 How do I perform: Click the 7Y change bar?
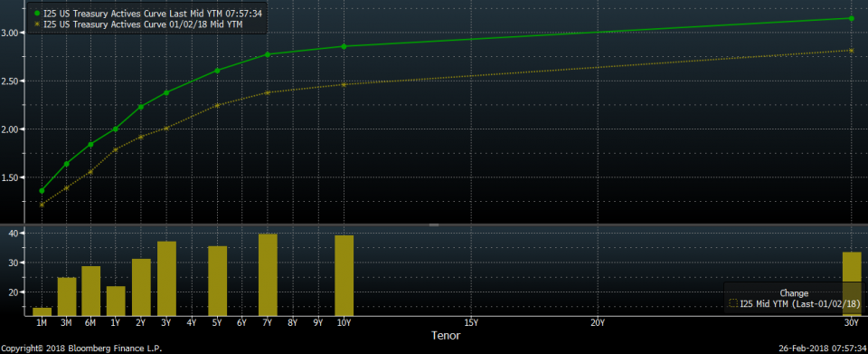268,274
